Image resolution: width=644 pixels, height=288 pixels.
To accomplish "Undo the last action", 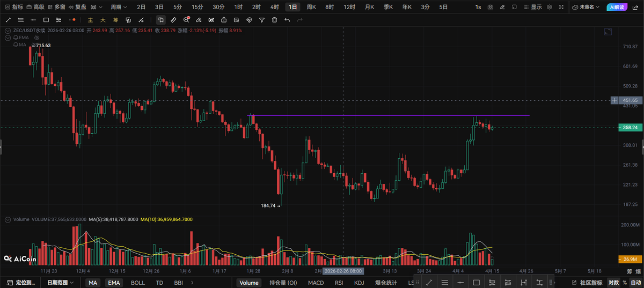I will 287,20.
